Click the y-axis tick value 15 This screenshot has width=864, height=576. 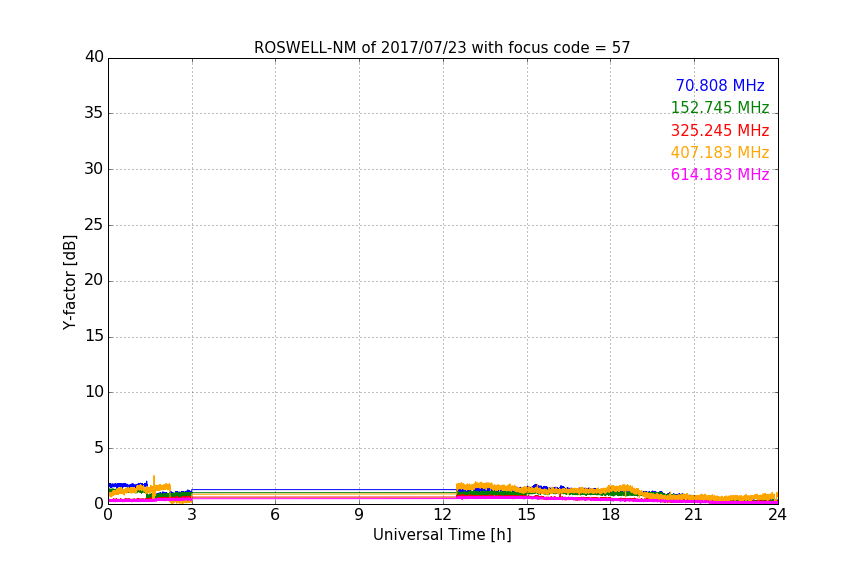(x=94, y=336)
